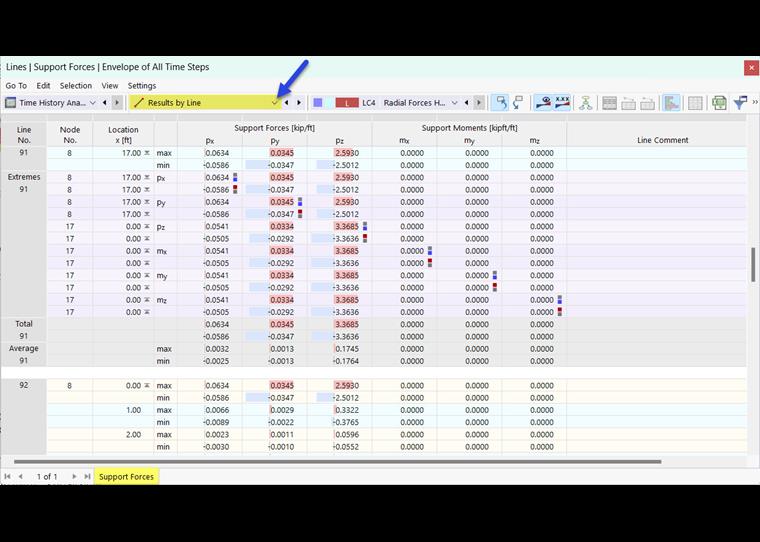Click the Node No. column header
This screenshot has height=542, width=760.
point(70,135)
